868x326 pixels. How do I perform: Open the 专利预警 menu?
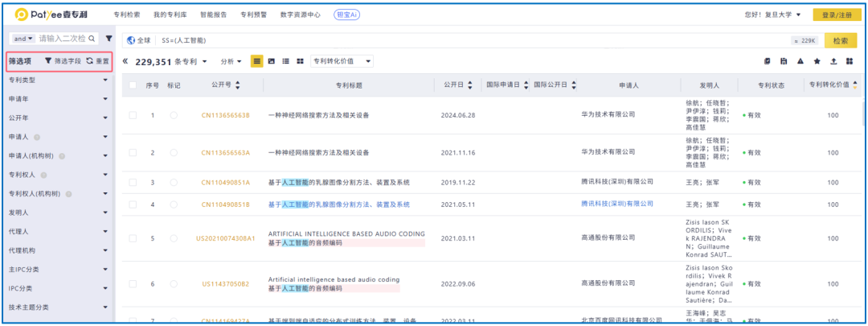[253, 15]
